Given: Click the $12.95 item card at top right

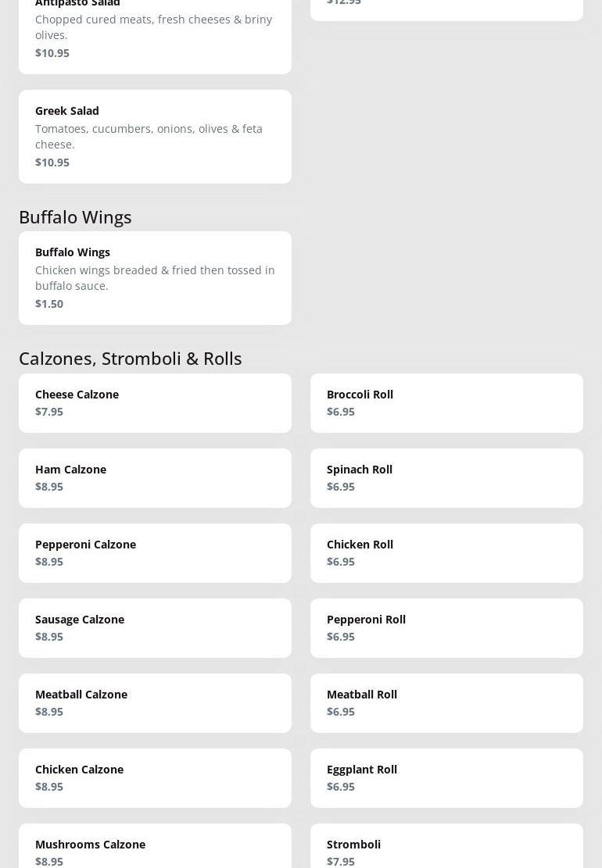Looking at the screenshot, I should pyautogui.click(x=446, y=8).
